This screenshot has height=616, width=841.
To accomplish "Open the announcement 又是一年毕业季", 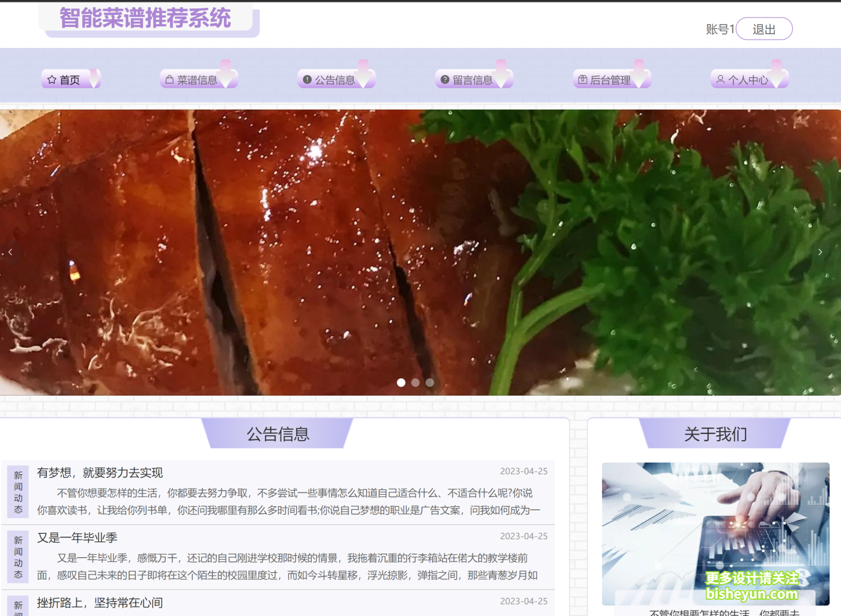I will coord(77,537).
